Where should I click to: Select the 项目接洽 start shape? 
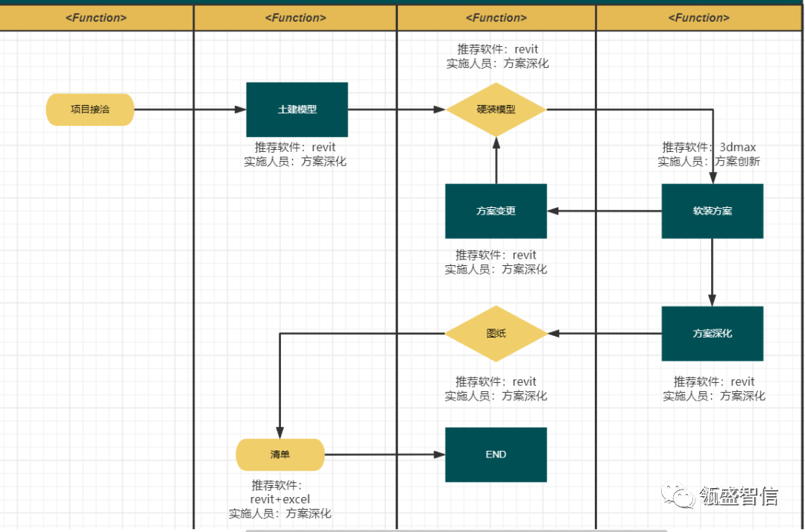pos(90,110)
